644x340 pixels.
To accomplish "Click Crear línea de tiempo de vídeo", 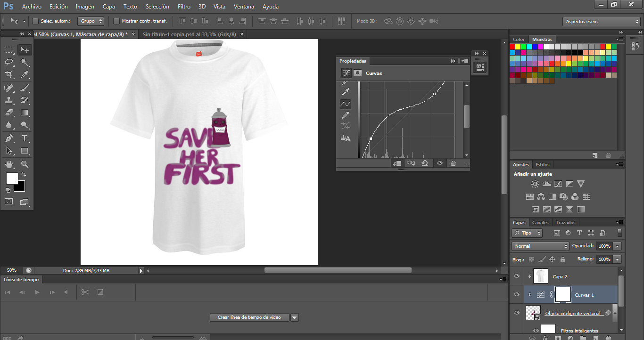I will [x=249, y=317].
